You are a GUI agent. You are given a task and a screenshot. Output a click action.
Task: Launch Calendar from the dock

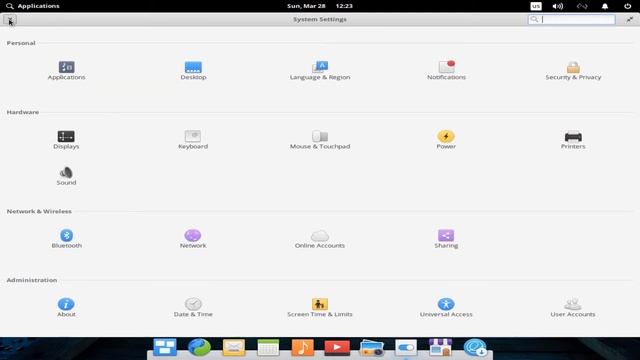[268, 347]
